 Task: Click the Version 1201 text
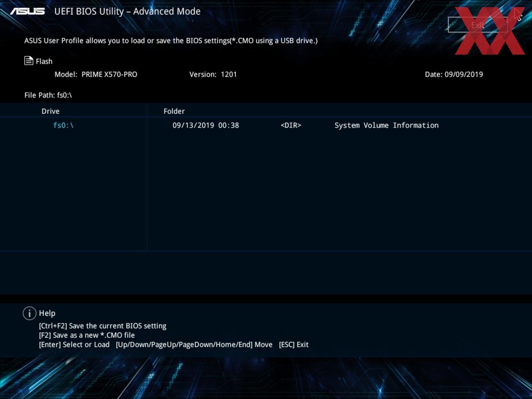[x=213, y=74]
